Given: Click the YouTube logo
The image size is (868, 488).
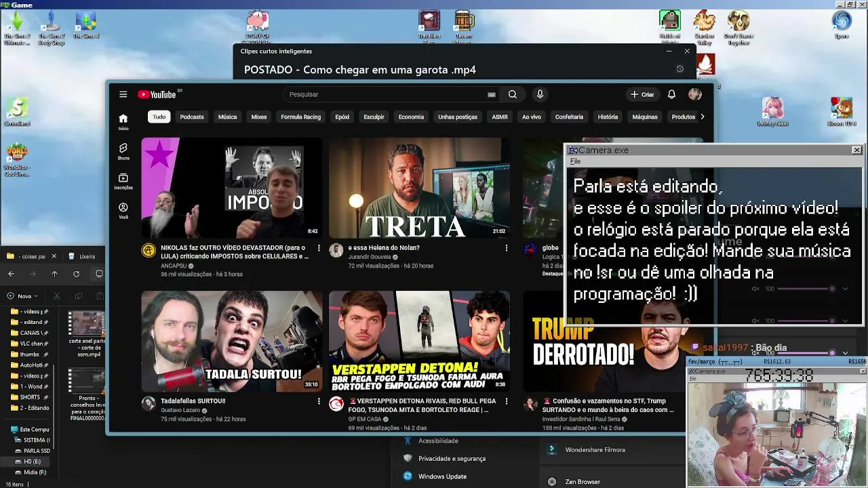Looking at the screenshot, I should point(157,95).
